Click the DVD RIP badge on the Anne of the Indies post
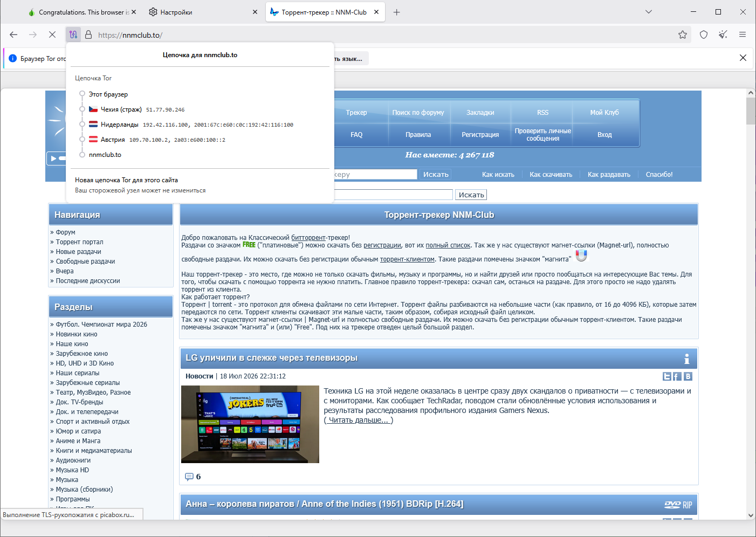 click(x=678, y=505)
